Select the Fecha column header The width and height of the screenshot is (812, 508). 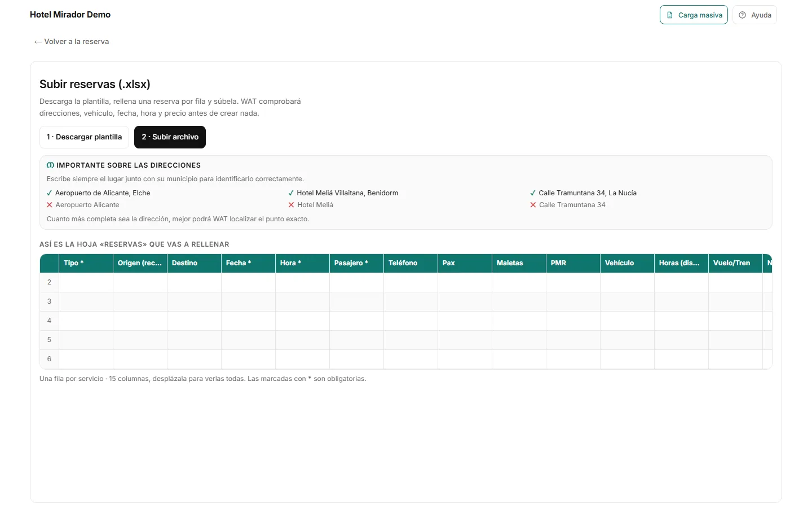click(248, 263)
